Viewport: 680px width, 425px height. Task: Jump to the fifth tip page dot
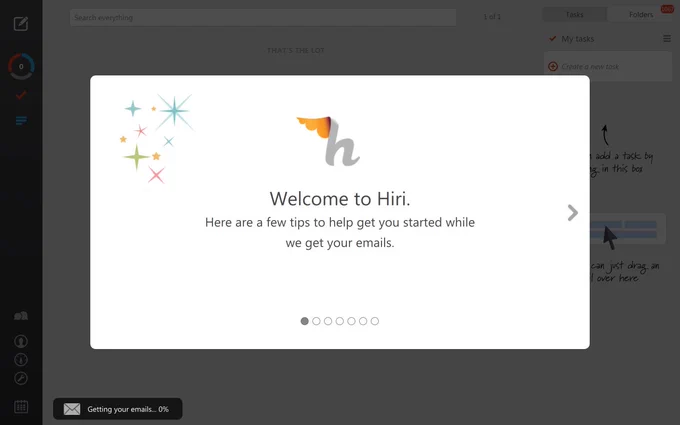pyautogui.click(x=351, y=321)
